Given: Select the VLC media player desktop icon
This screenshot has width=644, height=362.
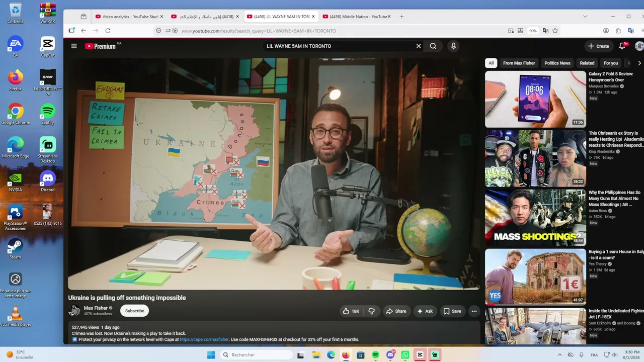Looking at the screenshot, I should click(16, 316).
